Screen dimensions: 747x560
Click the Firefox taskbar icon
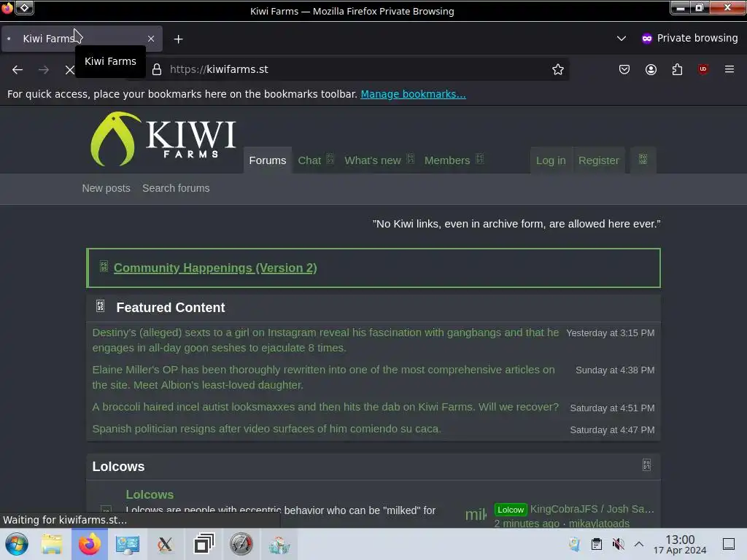point(90,544)
